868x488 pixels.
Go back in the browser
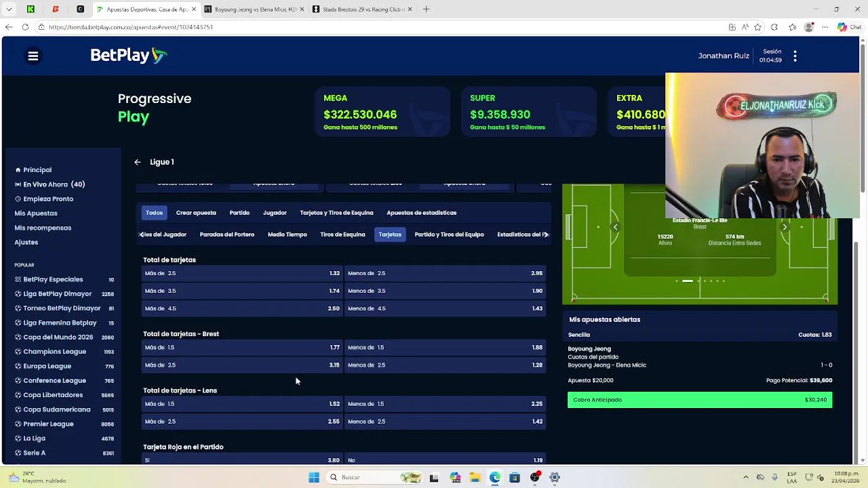point(9,27)
